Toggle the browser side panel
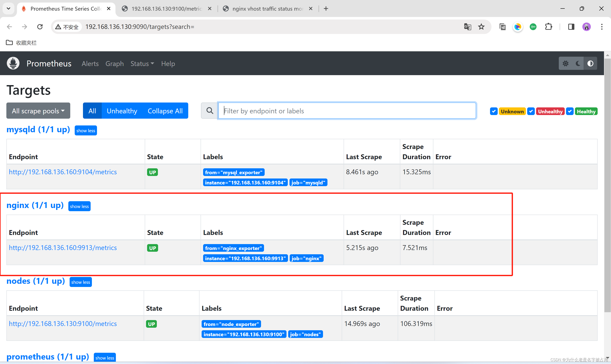This screenshot has width=611, height=364. pos(571,27)
